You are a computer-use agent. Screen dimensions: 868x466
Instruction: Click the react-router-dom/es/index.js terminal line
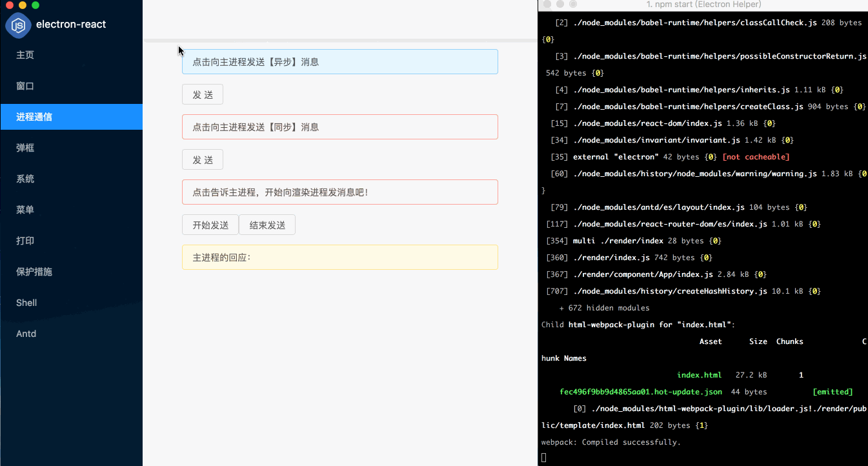(x=683, y=224)
